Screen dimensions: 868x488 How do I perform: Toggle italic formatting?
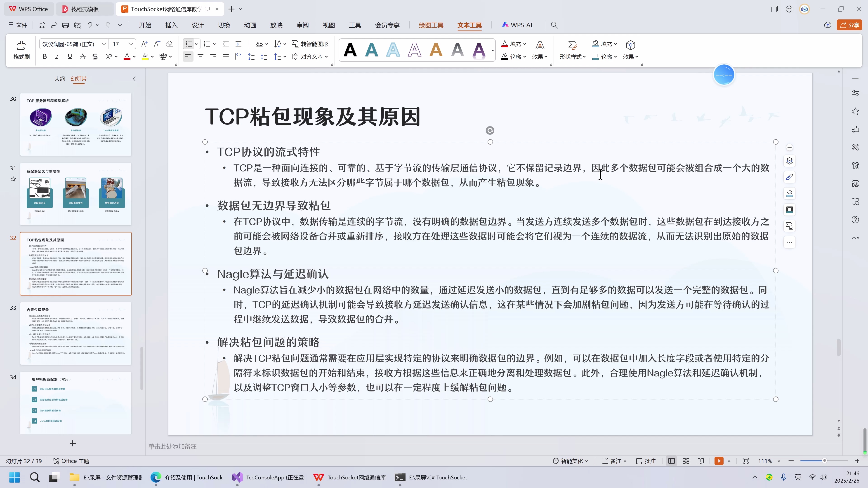(x=57, y=56)
